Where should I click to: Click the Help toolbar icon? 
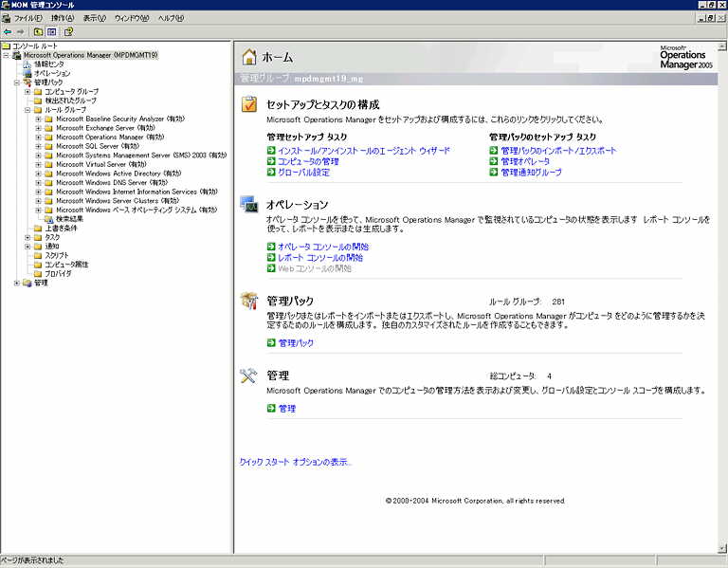tap(68, 32)
